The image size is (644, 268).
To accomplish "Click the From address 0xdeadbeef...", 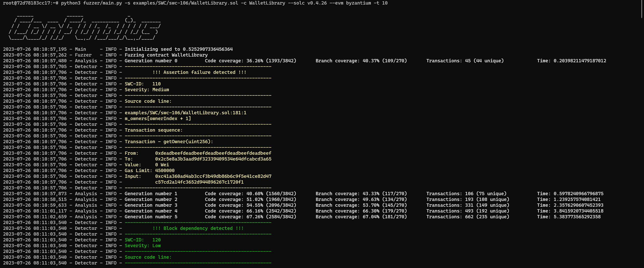I will 213,153.
